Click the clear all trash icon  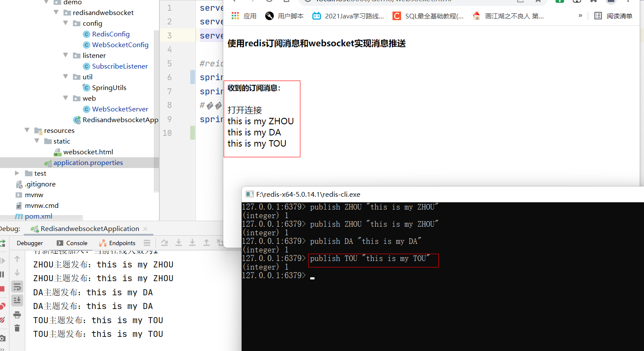click(x=17, y=328)
